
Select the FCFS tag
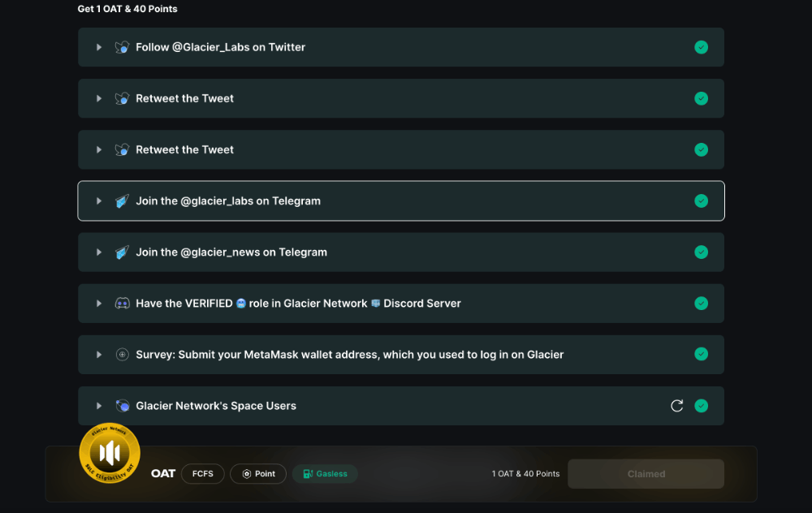(202, 474)
